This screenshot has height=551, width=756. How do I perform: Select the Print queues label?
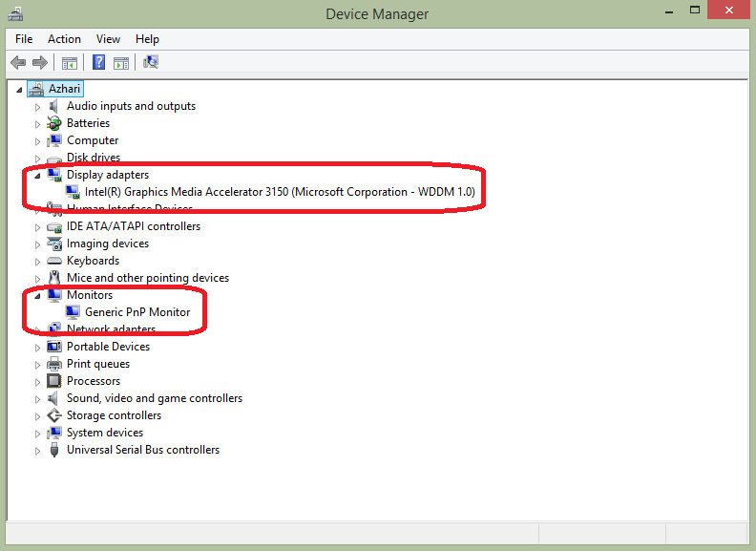click(98, 364)
